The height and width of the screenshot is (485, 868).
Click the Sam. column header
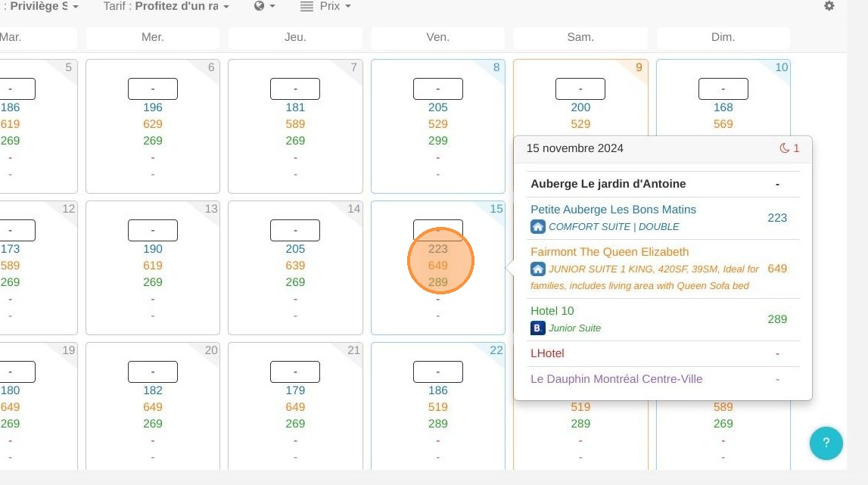580,37
